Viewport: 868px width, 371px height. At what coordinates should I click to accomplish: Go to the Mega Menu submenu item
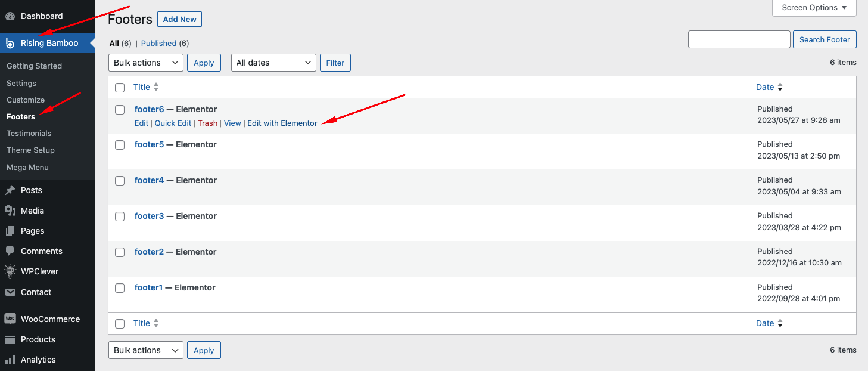click(x=27, y=167)
